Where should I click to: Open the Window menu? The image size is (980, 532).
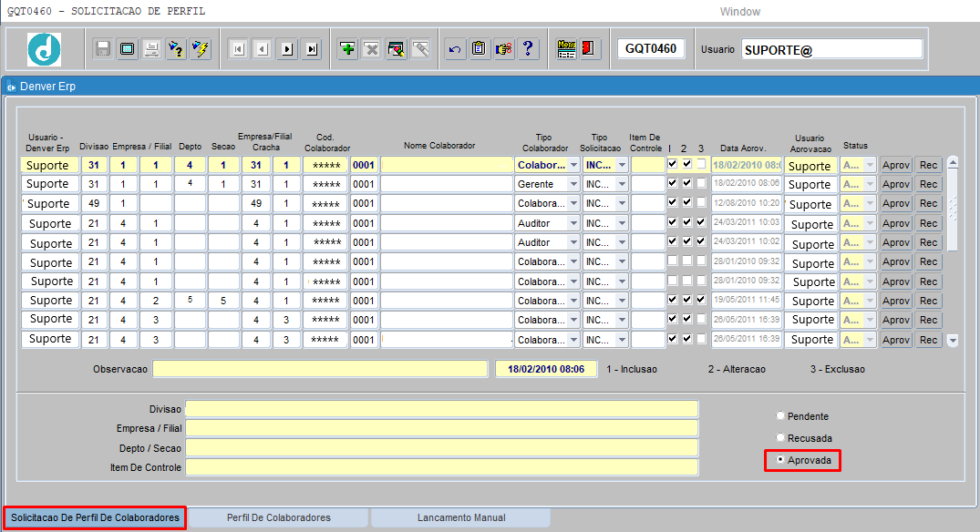(x=740, y=11)
